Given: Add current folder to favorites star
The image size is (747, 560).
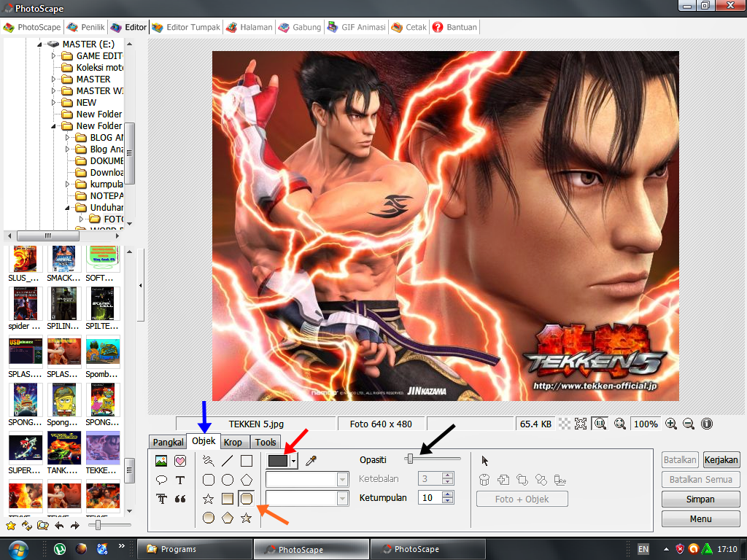Looking at the screenshot, I should pyautogui.click(x=10, y=525).
